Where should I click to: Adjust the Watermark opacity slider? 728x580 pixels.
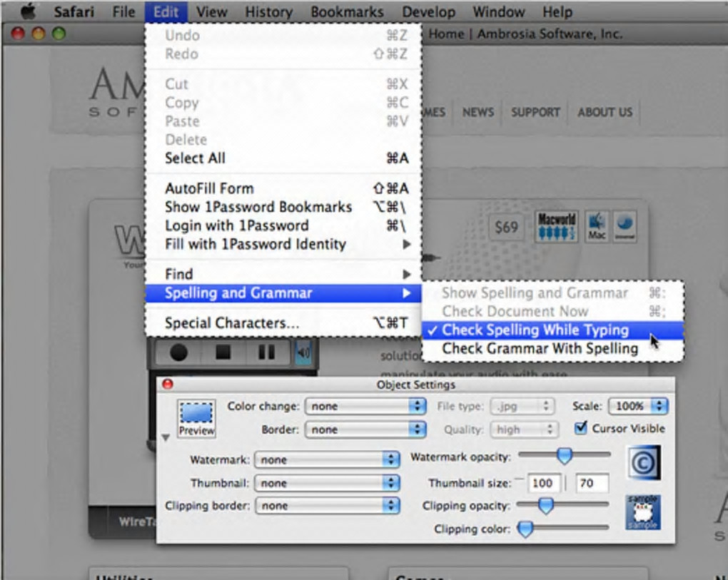564,455
